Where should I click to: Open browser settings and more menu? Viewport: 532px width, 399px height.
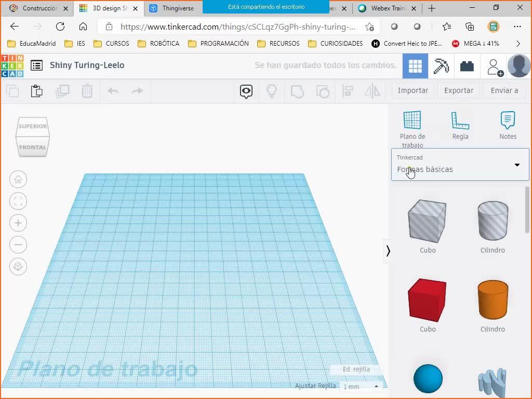point(517,26)
